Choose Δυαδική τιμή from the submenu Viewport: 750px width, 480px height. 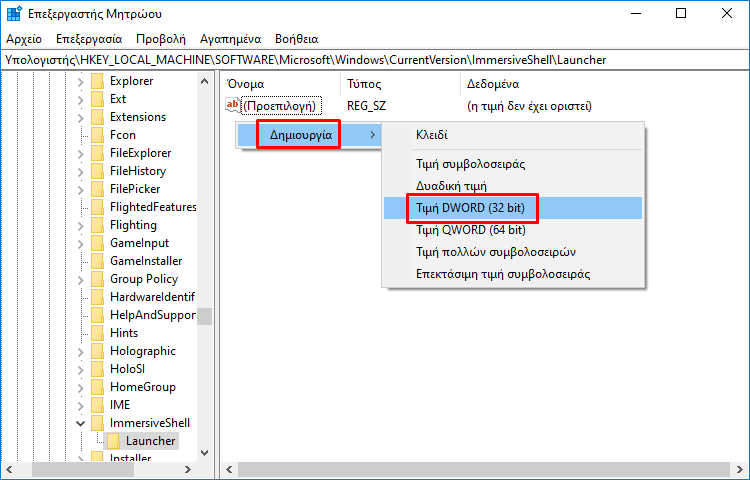coord(513,186)
